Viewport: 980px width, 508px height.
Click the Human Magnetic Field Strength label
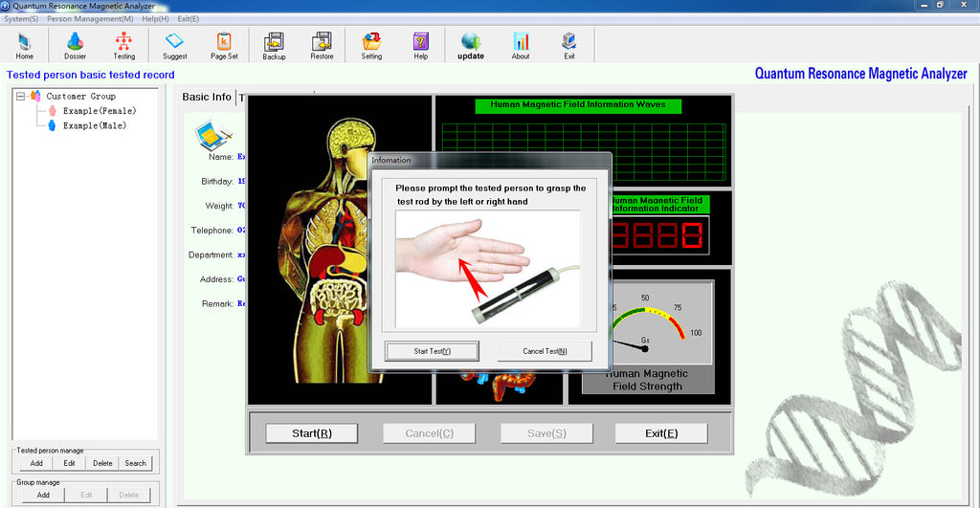pyautogui.click(x=648, y=380)
